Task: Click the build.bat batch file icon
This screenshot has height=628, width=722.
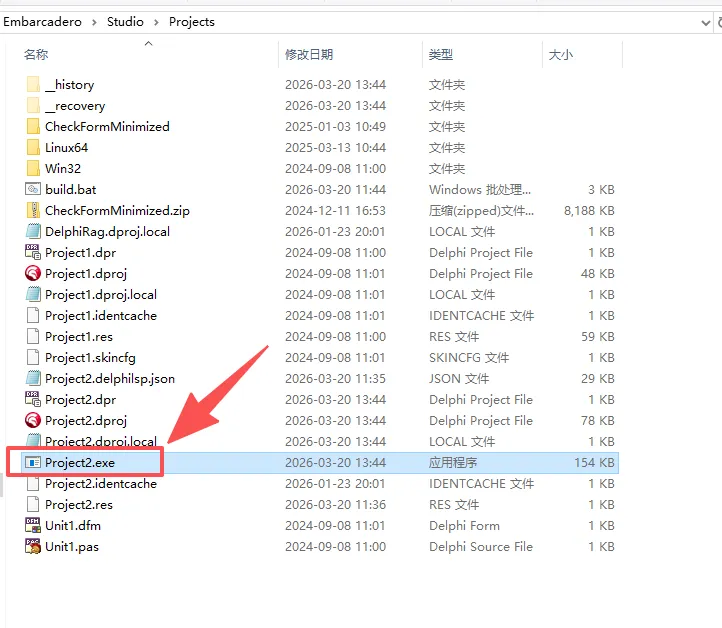Action: tap(33, 189)
